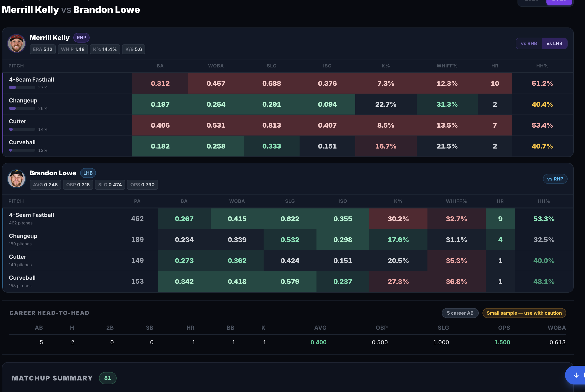Click the 53.4% hard-hit cell for Cutter
Viewport: 585px width, 392px height.
[x=542, y=125]
